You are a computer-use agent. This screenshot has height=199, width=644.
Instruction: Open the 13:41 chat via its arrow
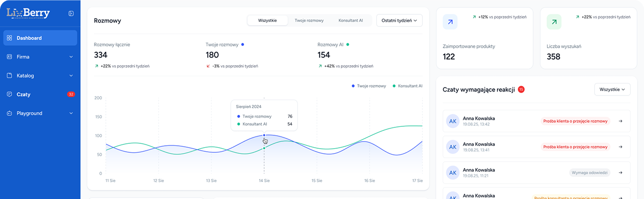pos(620,147)
